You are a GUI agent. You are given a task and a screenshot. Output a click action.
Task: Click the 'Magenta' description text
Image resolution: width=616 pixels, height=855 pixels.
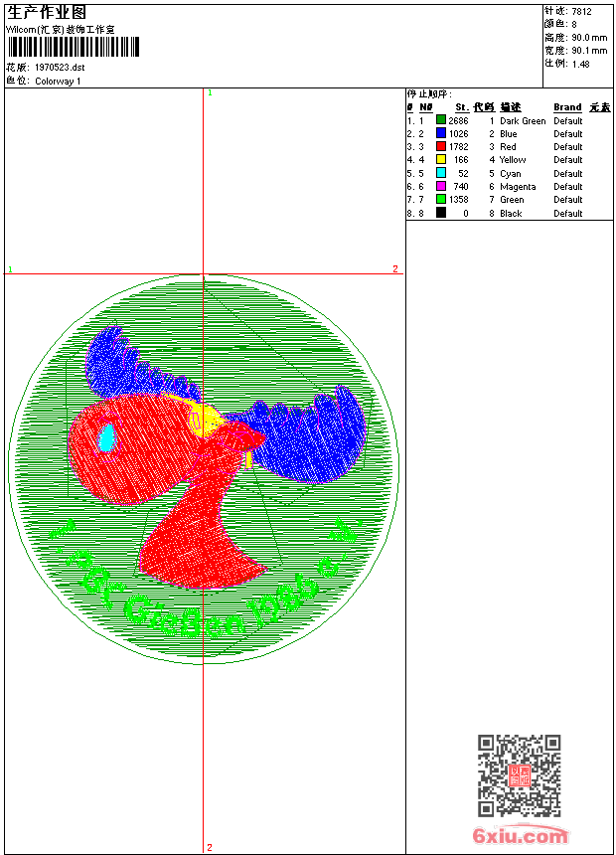click(x=518, y=187)
